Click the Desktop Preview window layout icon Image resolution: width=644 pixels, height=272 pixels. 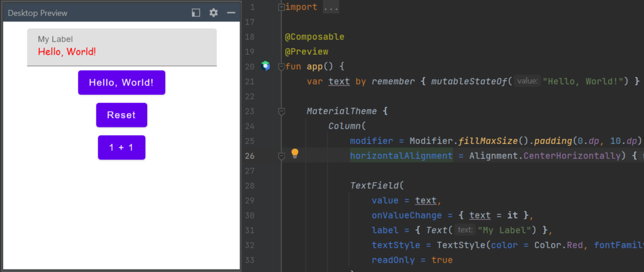196,13
